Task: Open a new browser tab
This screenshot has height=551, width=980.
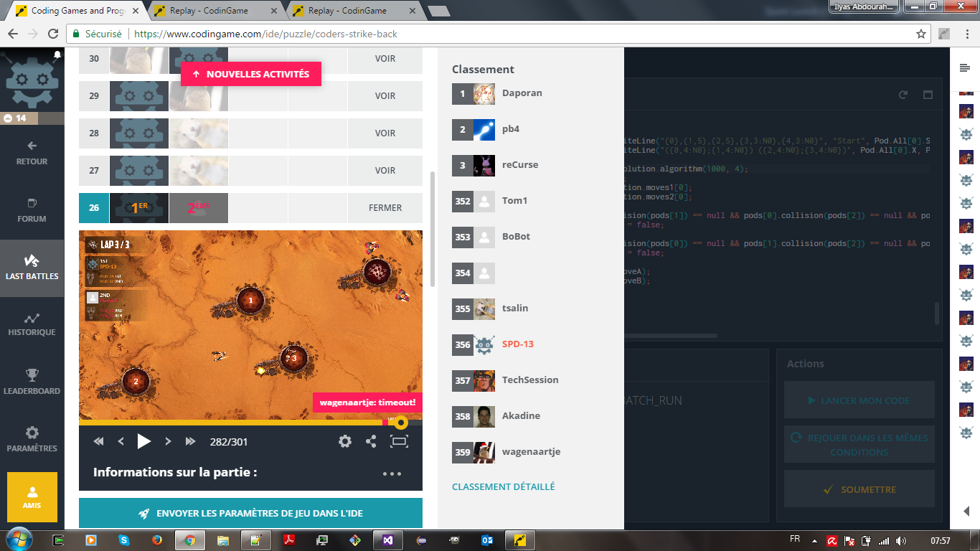Action: [438, 11]
